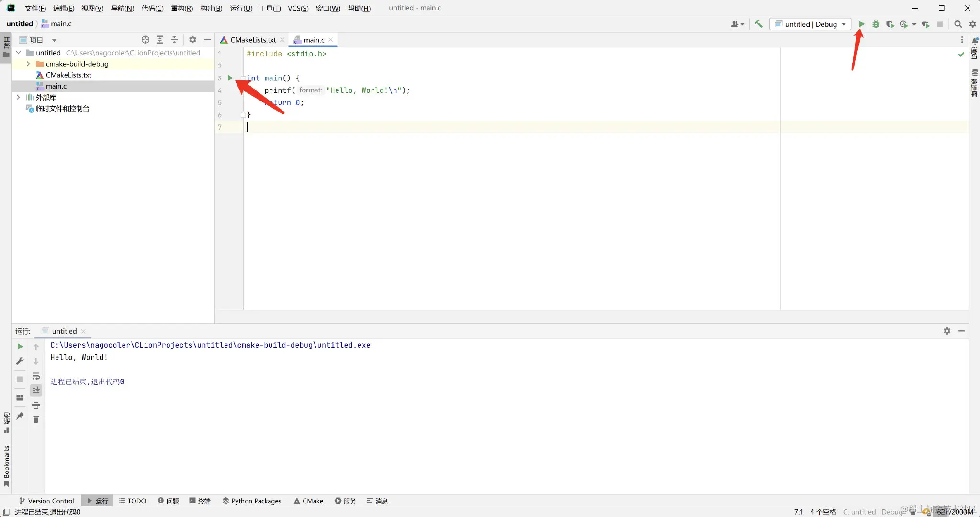
Task: Open the 视图(V) menu
Action: [92, 8]
